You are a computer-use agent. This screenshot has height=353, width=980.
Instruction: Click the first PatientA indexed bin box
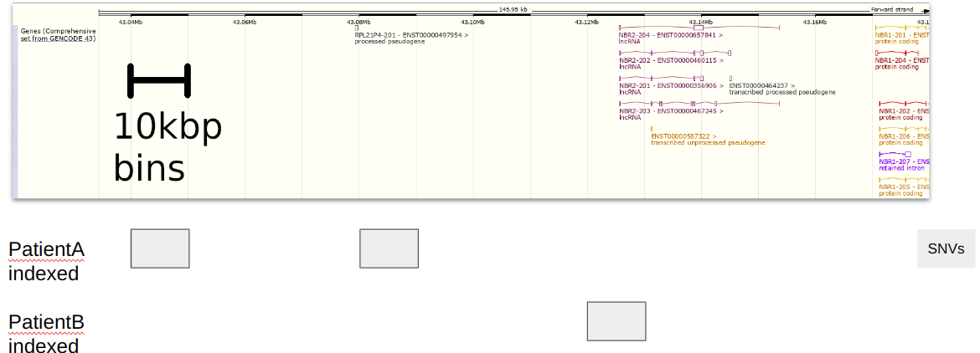pyautogui.click(x=160, y=248)
